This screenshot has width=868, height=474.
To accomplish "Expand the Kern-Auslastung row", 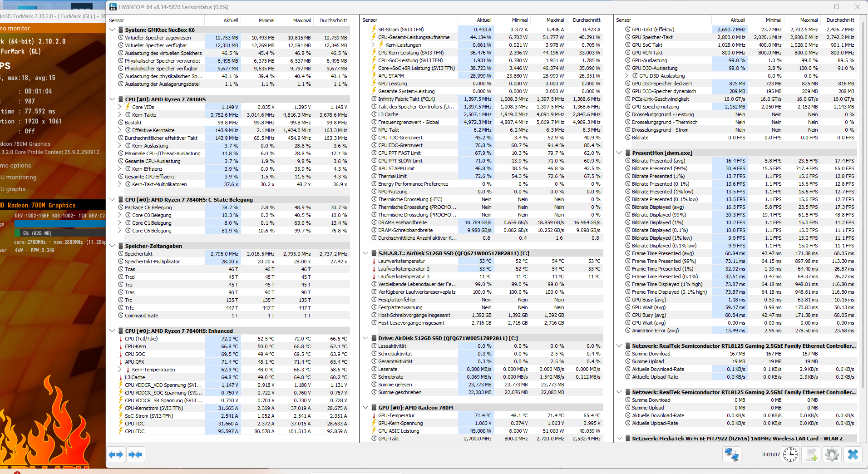I will click(x=120, y=146).
